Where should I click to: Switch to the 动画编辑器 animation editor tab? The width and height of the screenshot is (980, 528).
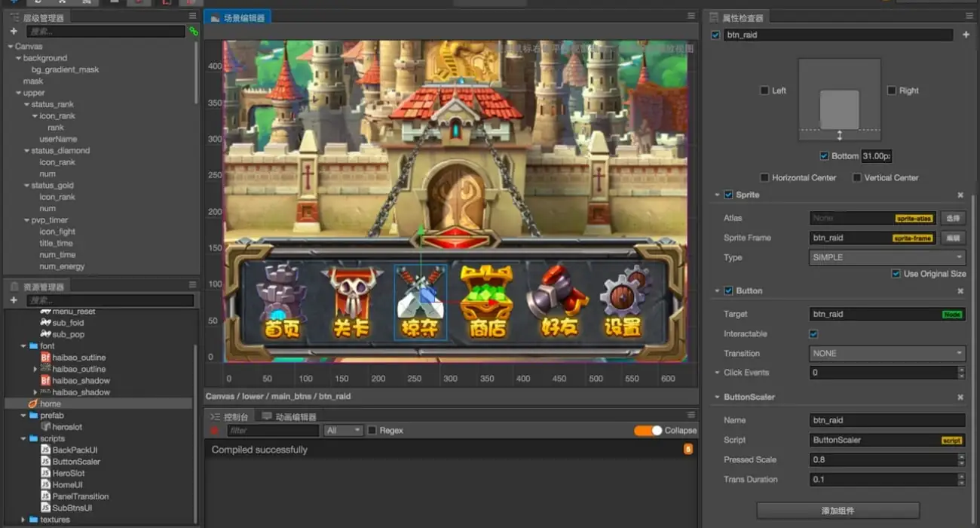click(x=289, y=416)
